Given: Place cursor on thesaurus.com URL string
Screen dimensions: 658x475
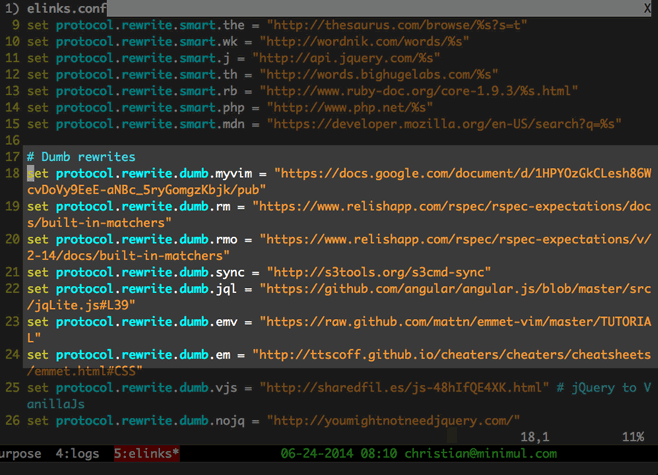Looking at the screenshot, I should [397, 25].
